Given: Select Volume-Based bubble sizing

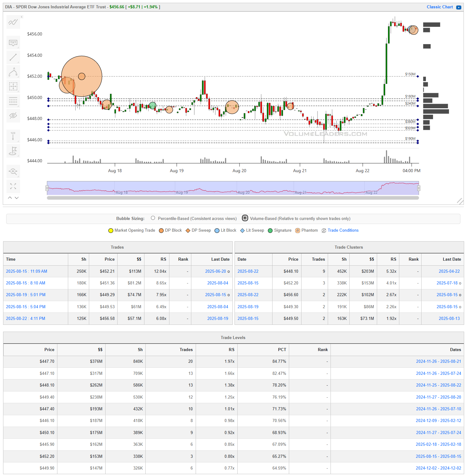Looking at the screenshot, I should pyautogui.click(x=245, y=218).
